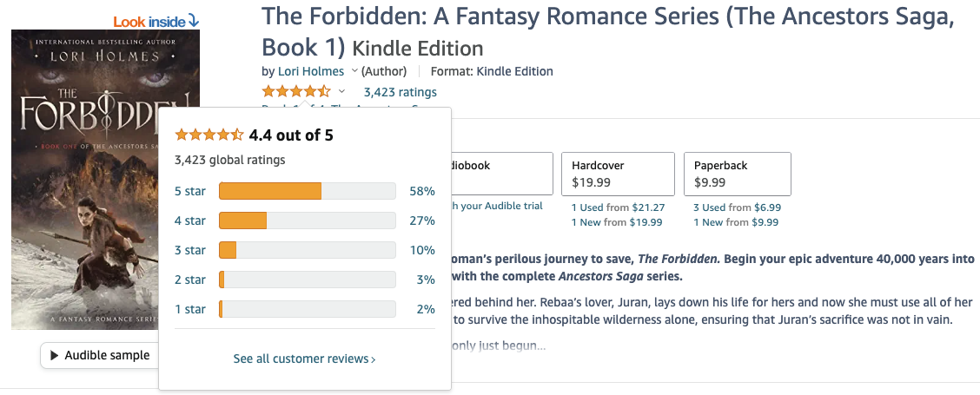Viewport: 980px width, 395px height.
Task: Click the star rating icons under the author
Action: [296, 92]
